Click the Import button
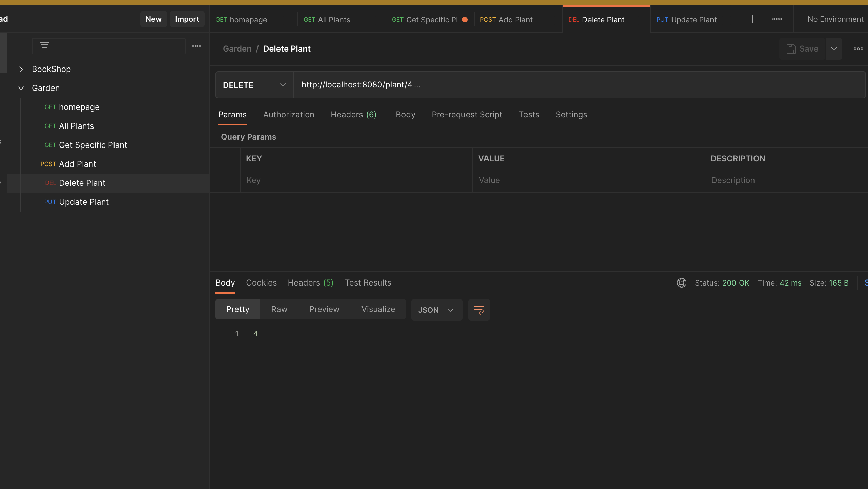 (x=187, y=19)
